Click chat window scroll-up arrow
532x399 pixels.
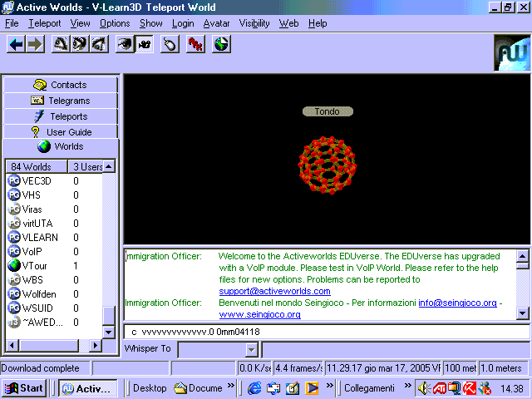click(523, 256)
